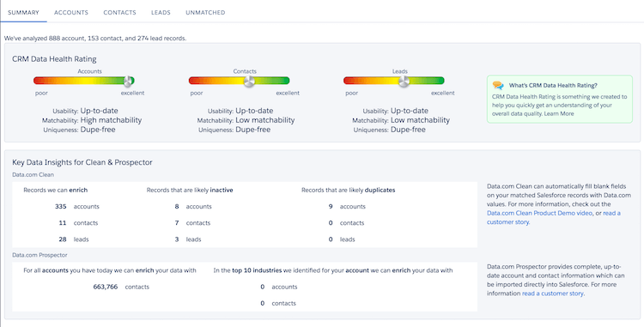
Task: Click 'Low matchability' value under Leads
Action: (420, 120)
